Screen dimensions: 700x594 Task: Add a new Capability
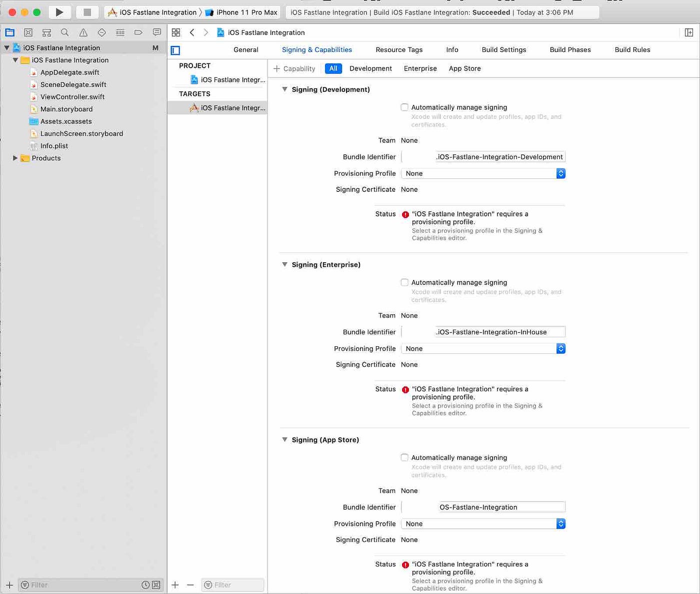294,68
